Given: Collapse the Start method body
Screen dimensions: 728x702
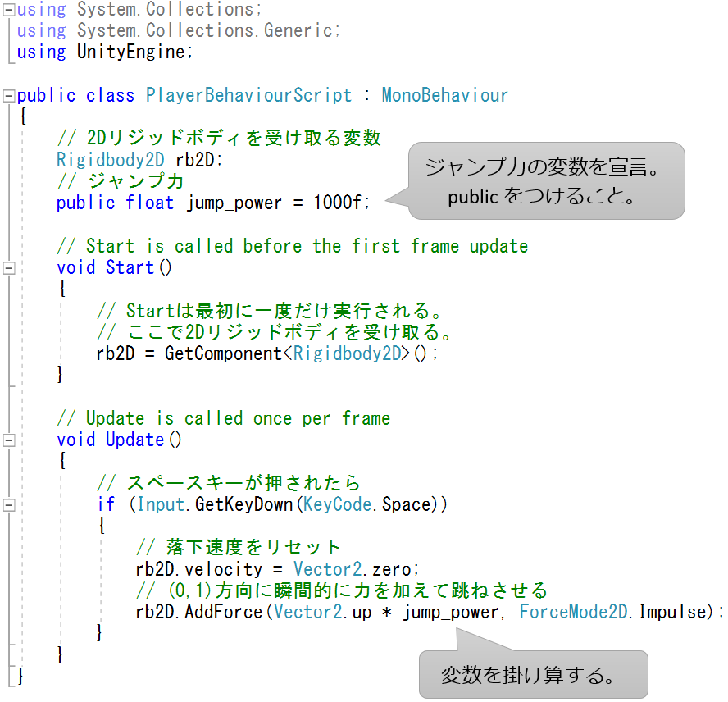Looking at the screenshot, I should (9, 268).
